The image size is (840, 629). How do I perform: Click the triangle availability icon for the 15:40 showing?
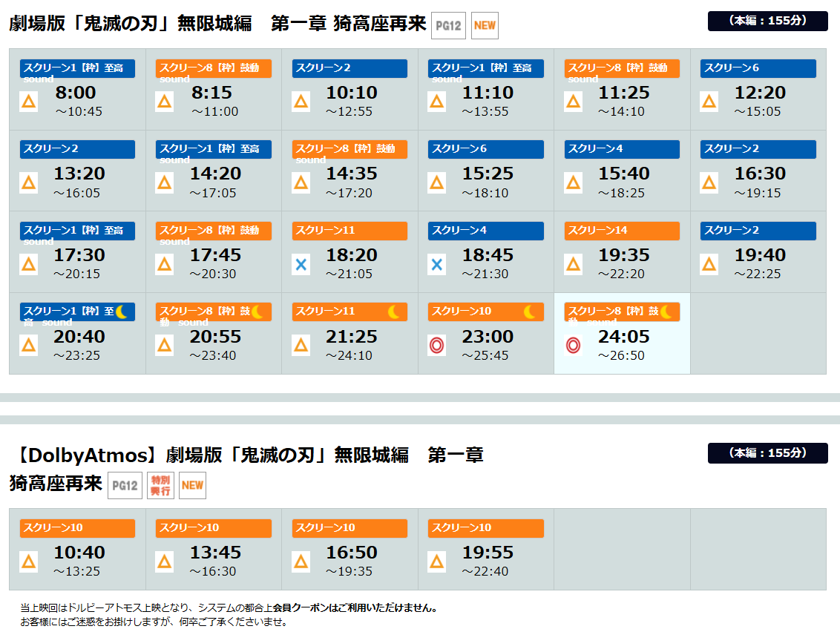tap(573, 183)
